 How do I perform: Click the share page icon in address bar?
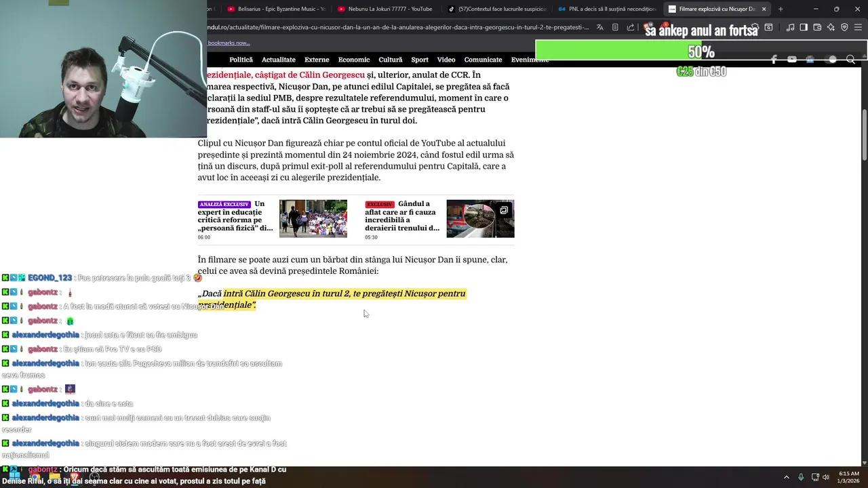(x=631, y=28)
